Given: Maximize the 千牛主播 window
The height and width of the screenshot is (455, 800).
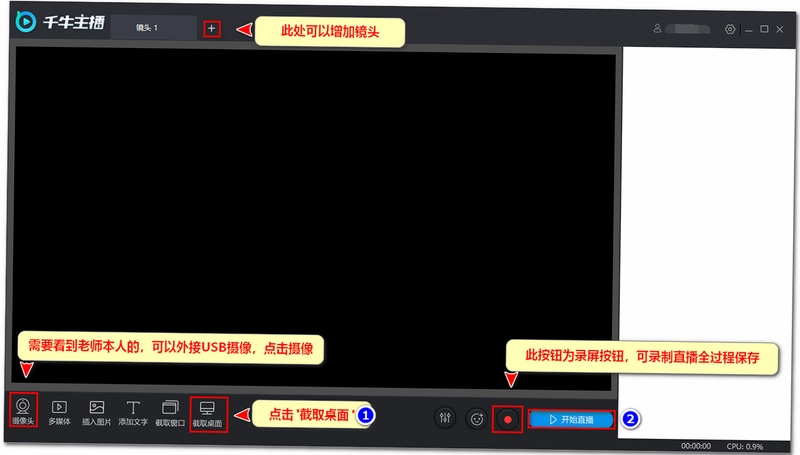Looking at the screenshot, I should [x=764, y=29].
